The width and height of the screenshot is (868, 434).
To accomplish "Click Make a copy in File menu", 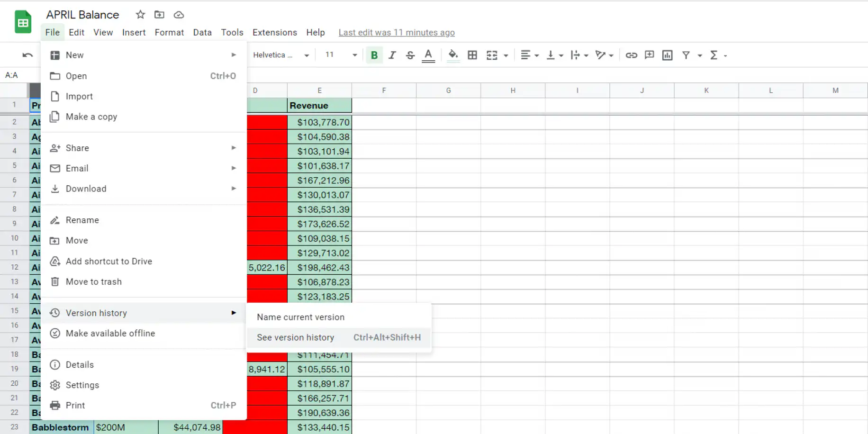I will pyautogui.click(x=144, y=117).
